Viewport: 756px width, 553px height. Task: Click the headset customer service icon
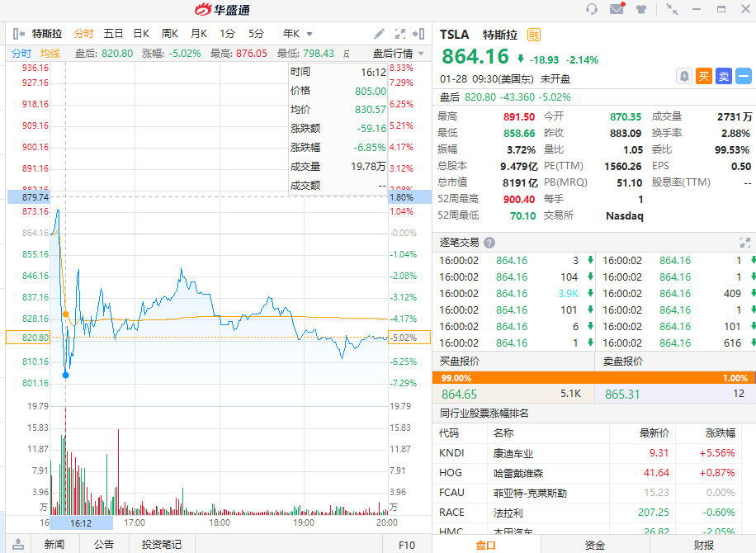pos(592,9)
